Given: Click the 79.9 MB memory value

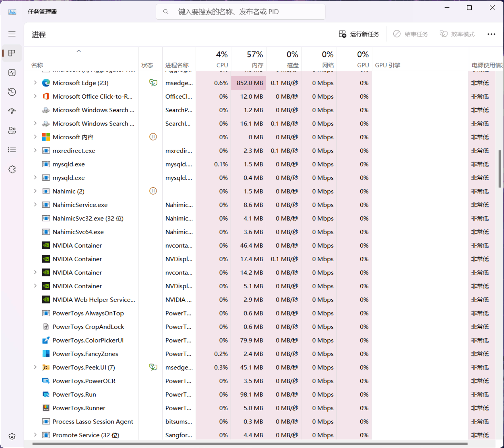Looking at the screenshot, I should [x=252, y=340].
